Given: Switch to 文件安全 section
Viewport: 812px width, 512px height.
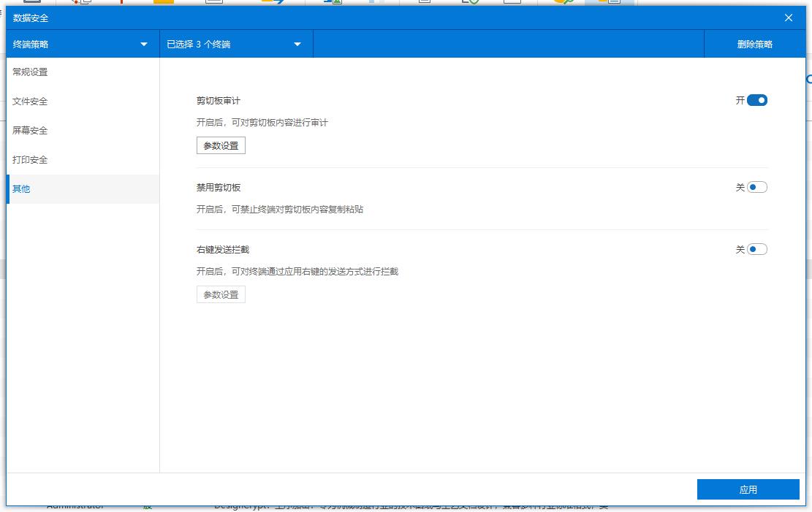Looking at the screenshot, I should pos(83,102).
